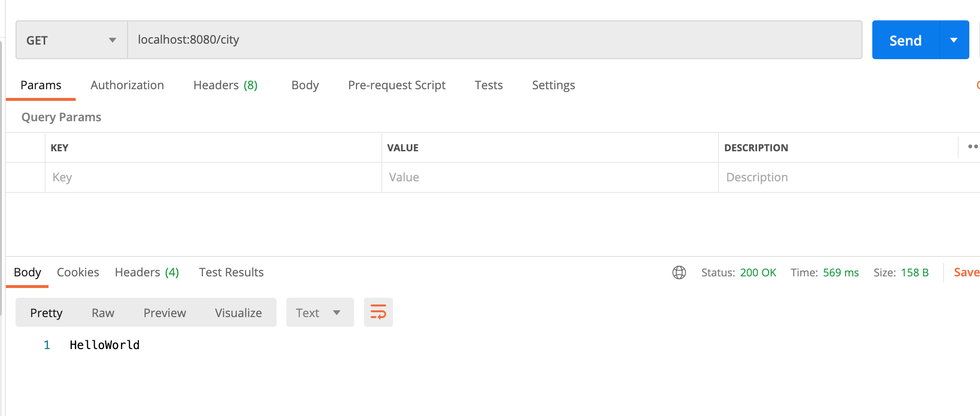Click the Query Params heading
Screen dimensions: 980x416
pos(62,117)
